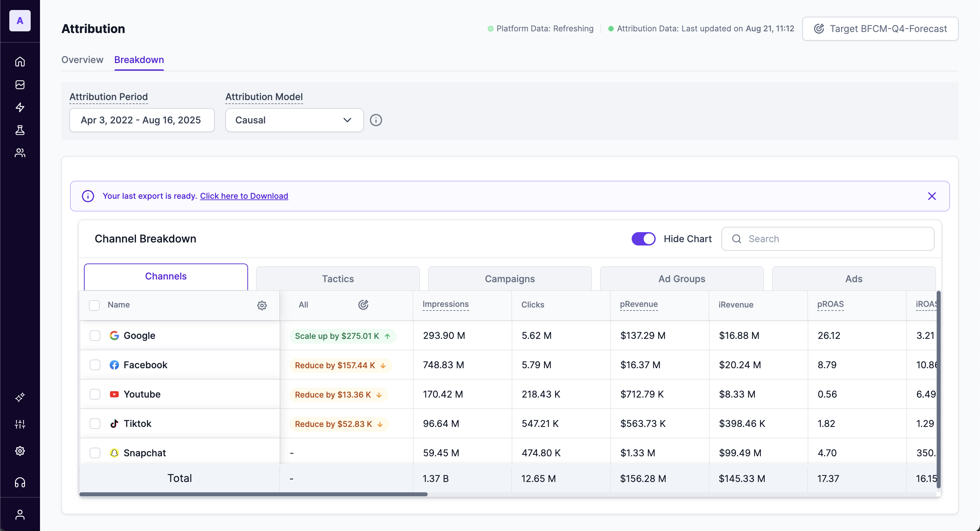Click the target icon in All column header
The height and width of the screenshot is (531, 980).
(x=363, y=305)
